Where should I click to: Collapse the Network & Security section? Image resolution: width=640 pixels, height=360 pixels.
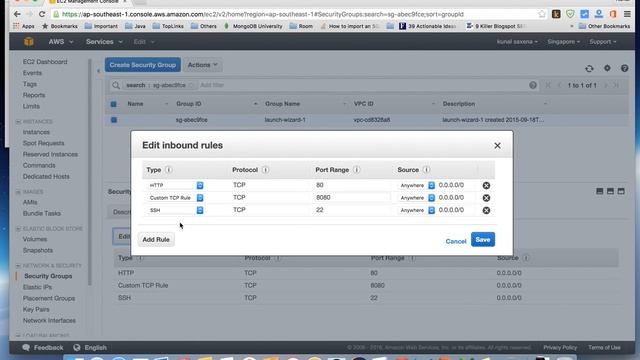tap(18, 266)
